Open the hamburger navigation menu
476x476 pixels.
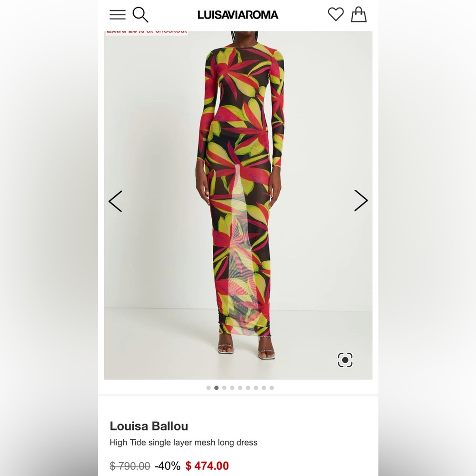[x=117, y=15]
